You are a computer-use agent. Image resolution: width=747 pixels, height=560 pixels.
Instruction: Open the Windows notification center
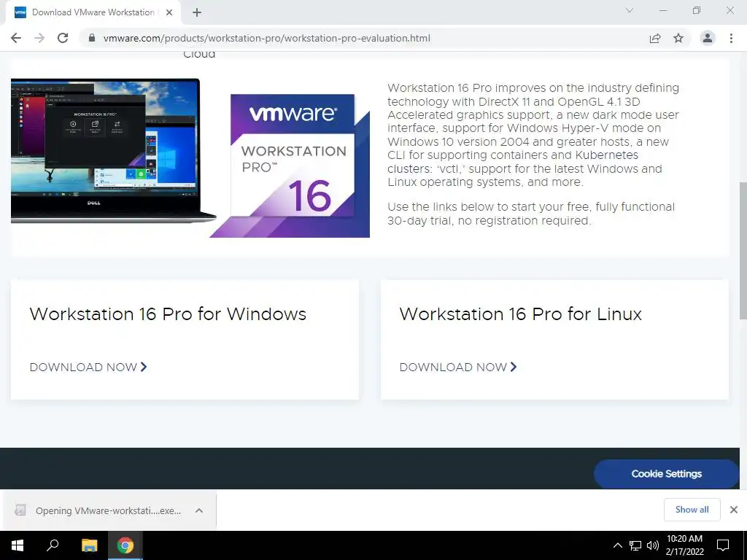[x=723, y=545]
